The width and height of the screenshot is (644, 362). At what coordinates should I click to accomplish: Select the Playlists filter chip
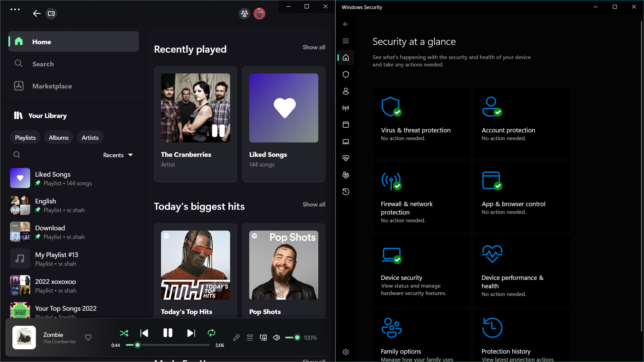click(x=25, y=137)
